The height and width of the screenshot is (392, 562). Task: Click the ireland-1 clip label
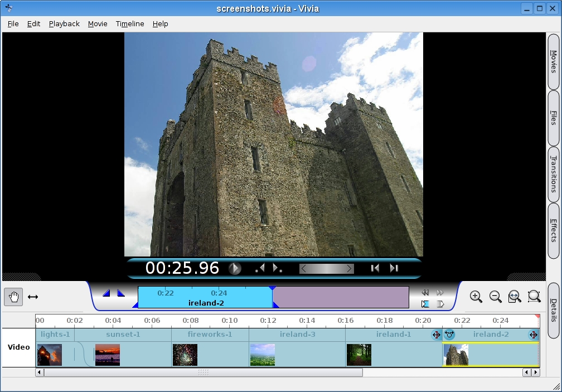point(394,335)
